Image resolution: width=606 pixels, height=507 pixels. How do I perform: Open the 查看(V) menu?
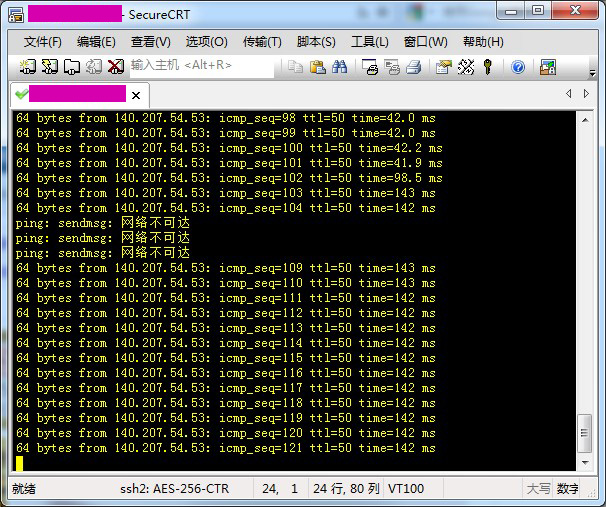pyautogui.click(x=151, y=42)
